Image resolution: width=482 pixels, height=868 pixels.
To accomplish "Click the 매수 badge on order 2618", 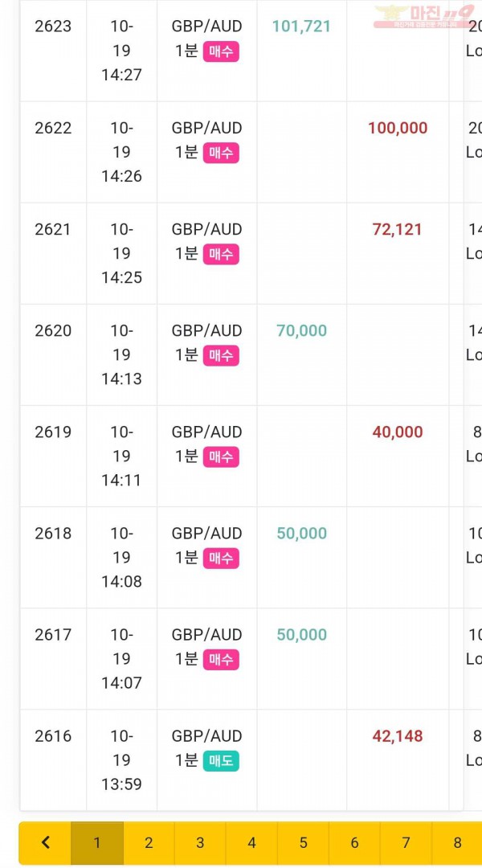I will click(x=221, y=558).
